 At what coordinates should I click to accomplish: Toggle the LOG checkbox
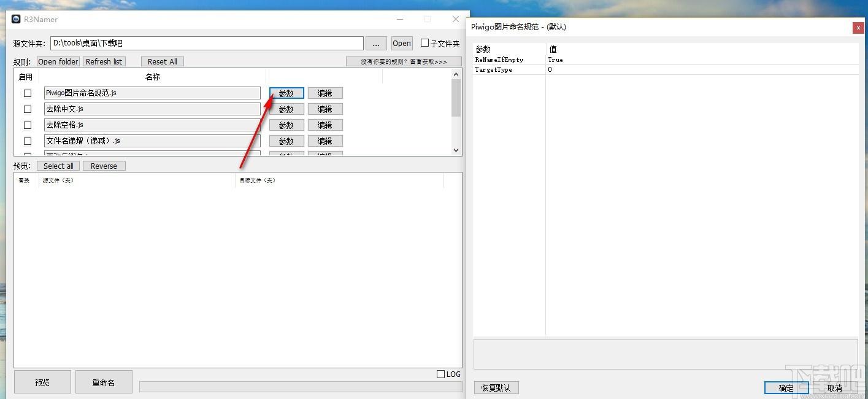coord(440,374)
